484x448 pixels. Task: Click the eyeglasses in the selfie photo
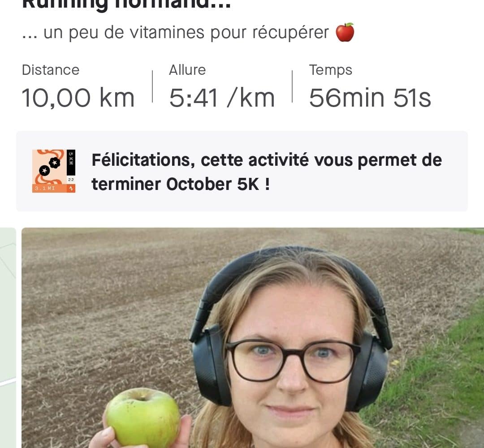pos(292,360)
